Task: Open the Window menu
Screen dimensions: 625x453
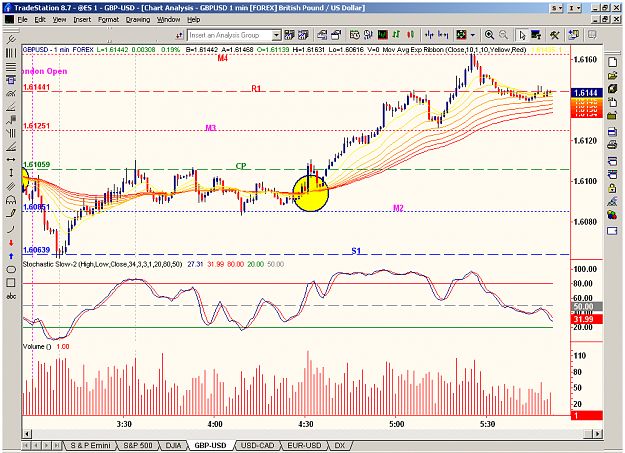Action: 168,20
